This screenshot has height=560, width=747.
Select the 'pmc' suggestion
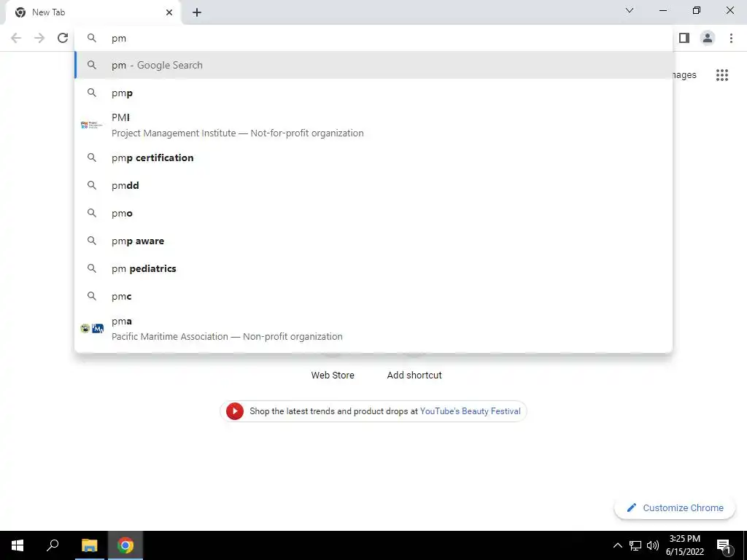(373, 296)
